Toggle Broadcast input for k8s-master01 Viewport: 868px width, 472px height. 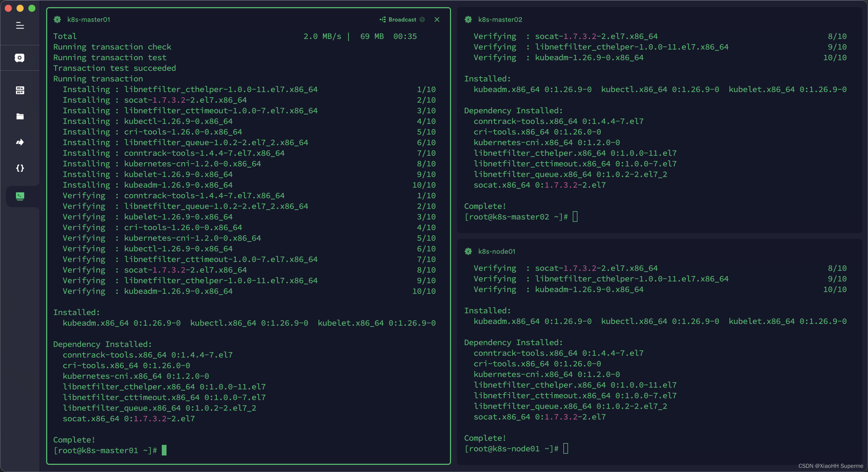click(398, 19)
